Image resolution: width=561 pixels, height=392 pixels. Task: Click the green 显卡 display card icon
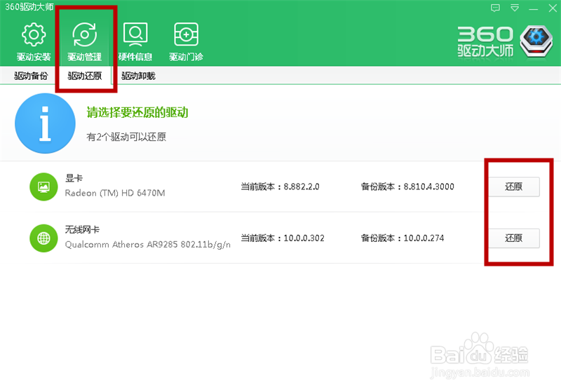click(43, 187)
